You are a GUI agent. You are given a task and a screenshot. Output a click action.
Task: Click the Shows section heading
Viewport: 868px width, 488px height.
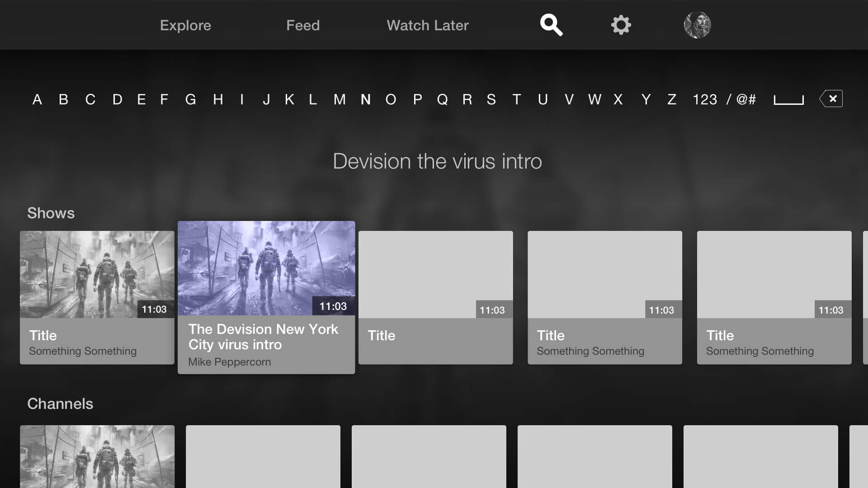click(51, 213)
